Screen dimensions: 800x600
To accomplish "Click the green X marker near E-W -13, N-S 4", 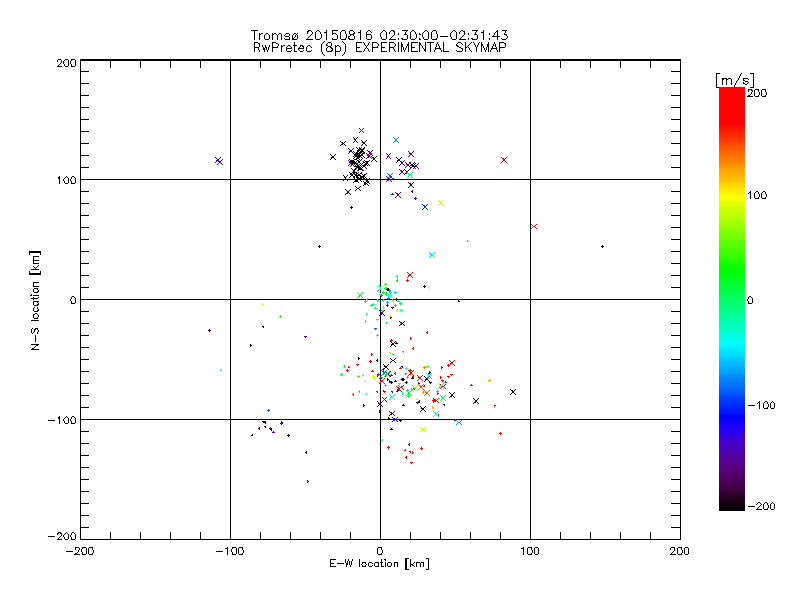I will pyautogui.click(x=360, y=295).
